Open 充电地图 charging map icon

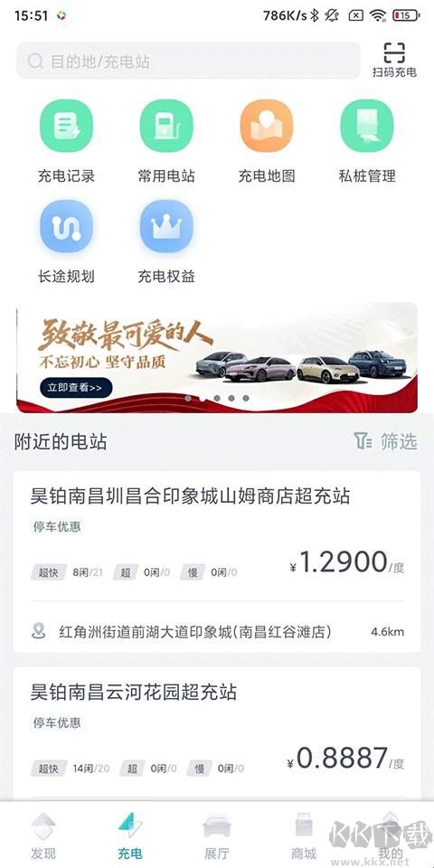pyautogui.click(x=266, y=126)
